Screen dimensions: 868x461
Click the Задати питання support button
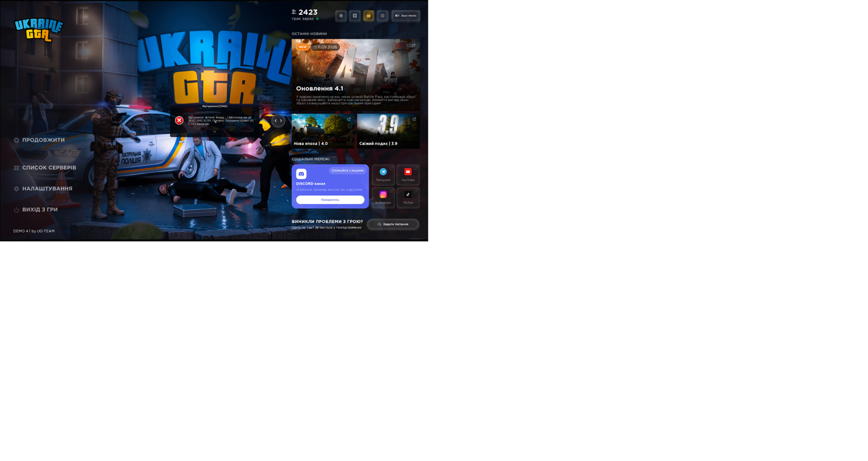[393, 224]
